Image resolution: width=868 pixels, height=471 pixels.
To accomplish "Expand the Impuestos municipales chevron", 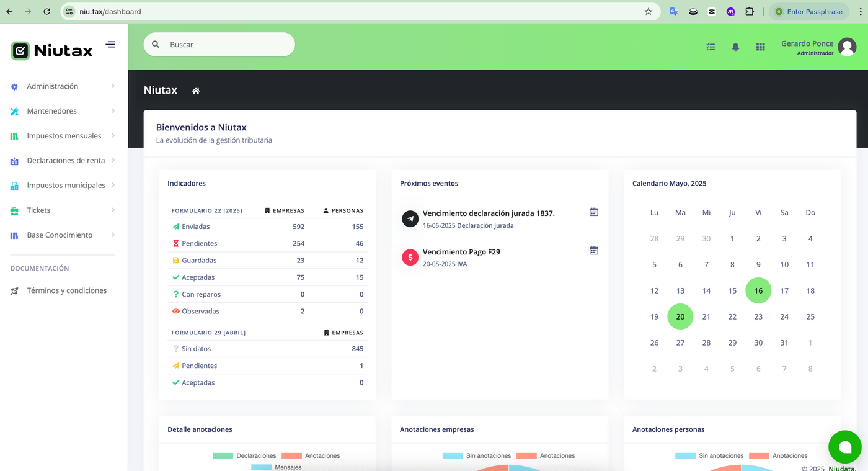I will (x=113, y=185).
